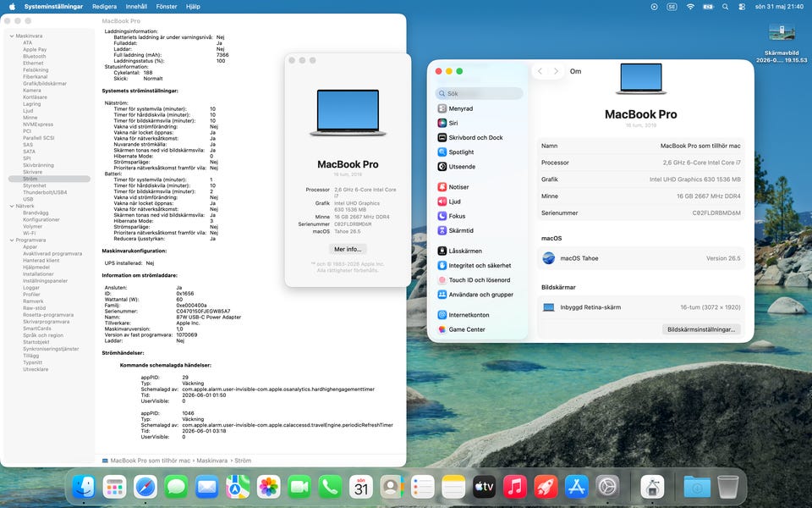Open the Calendar icon showing 31
812x508 pixels.
click(x=361, y=487)
